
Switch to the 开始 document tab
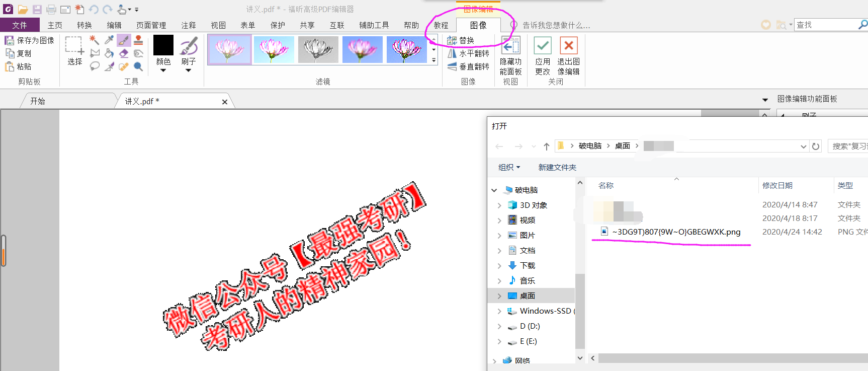point(38,101)
